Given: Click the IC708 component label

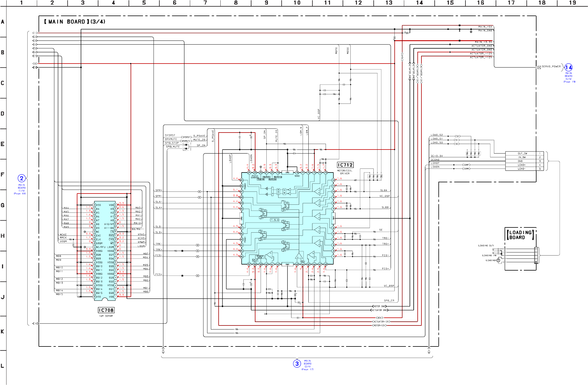Looking at the screenshot, I should pyautogui.click(x=106, y=310).
